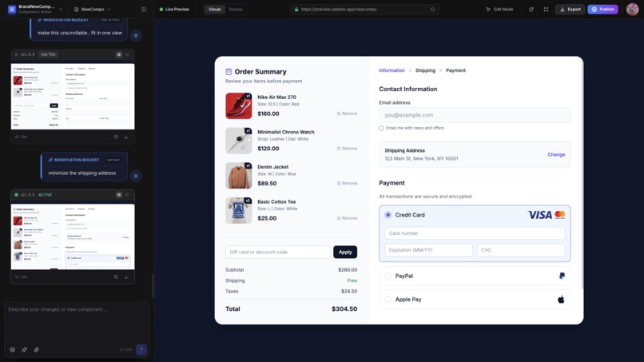Screen dimensions: 644x362
Task: Open preview in a new window
Action: (531, 9)
